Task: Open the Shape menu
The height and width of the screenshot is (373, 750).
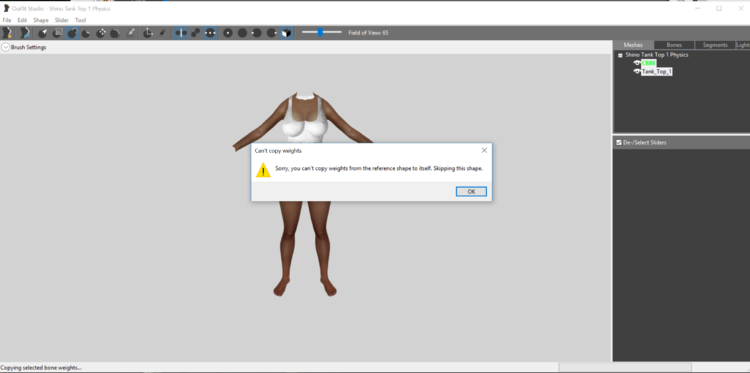Action: (x=41, y=20)
